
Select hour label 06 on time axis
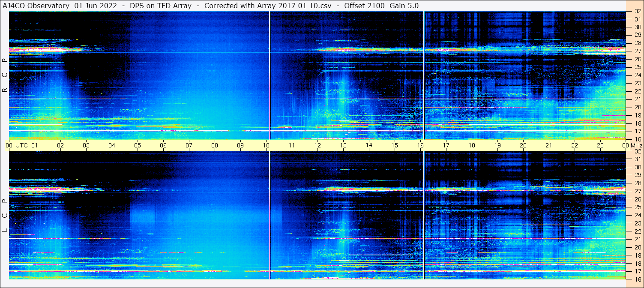163,145
